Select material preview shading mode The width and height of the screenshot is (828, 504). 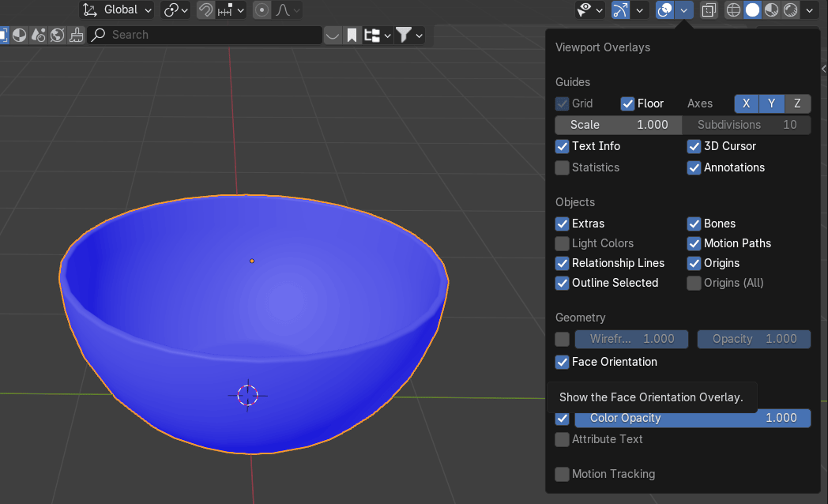[x=771, y=10]
